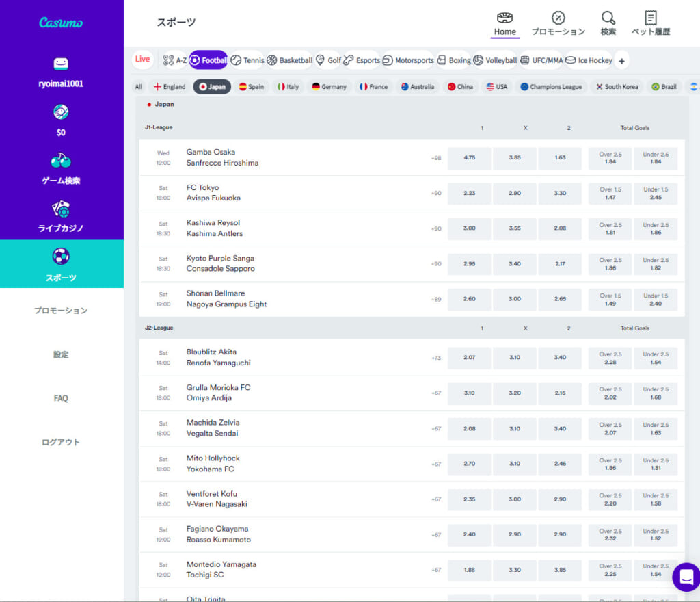Expand +89 markets for Shonan Bellmare match
The image size is (700, 602).
click(x=435, y=299)
